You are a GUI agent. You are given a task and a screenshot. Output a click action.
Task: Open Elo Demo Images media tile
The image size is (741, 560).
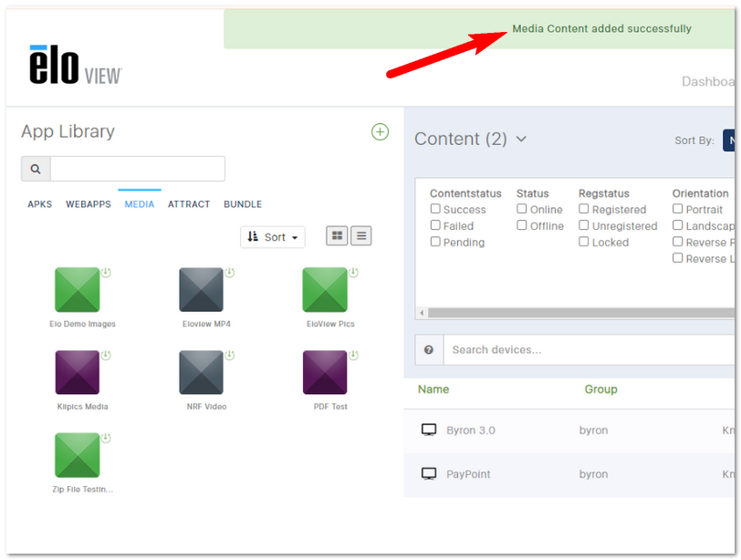point(77,289)
